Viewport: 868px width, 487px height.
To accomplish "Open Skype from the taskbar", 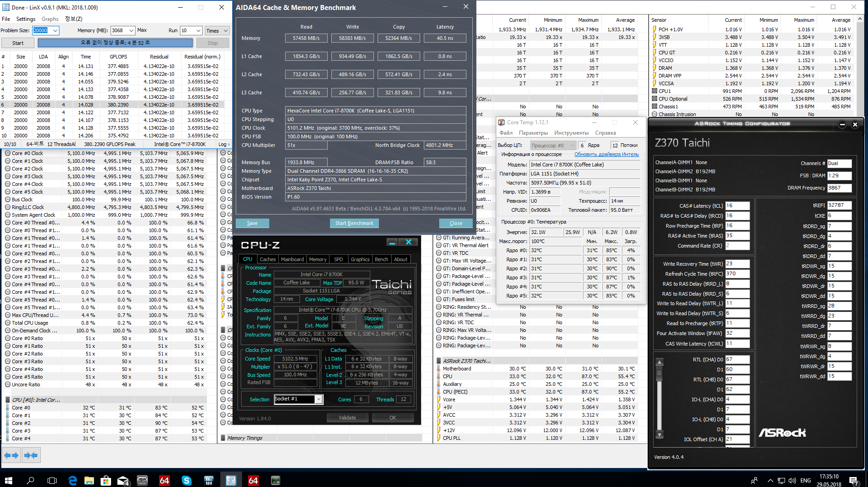I will coord(186,480).
